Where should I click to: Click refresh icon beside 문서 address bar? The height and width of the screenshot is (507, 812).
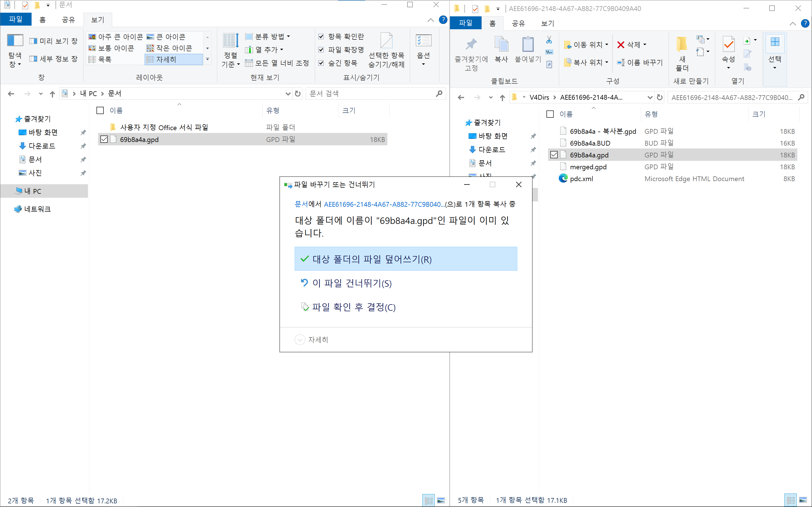tap(298, 94)
